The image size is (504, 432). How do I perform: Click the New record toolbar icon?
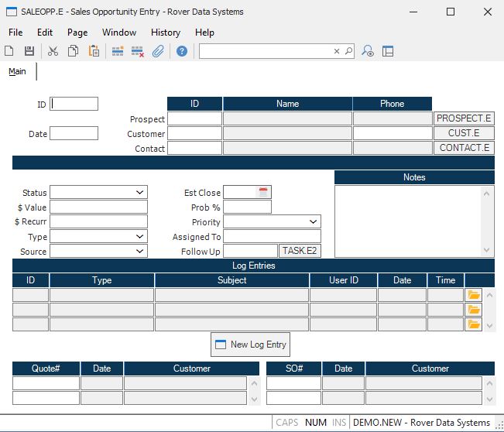(x=9, y=51)
